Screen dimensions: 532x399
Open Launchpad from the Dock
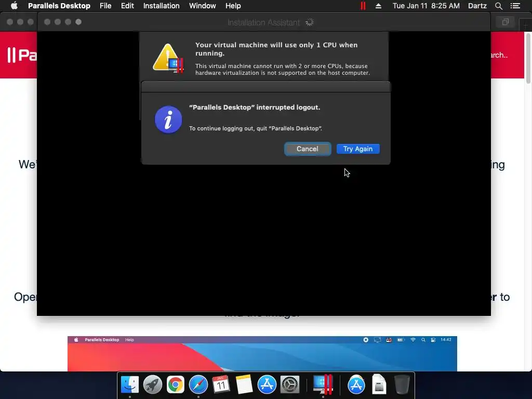153,384
